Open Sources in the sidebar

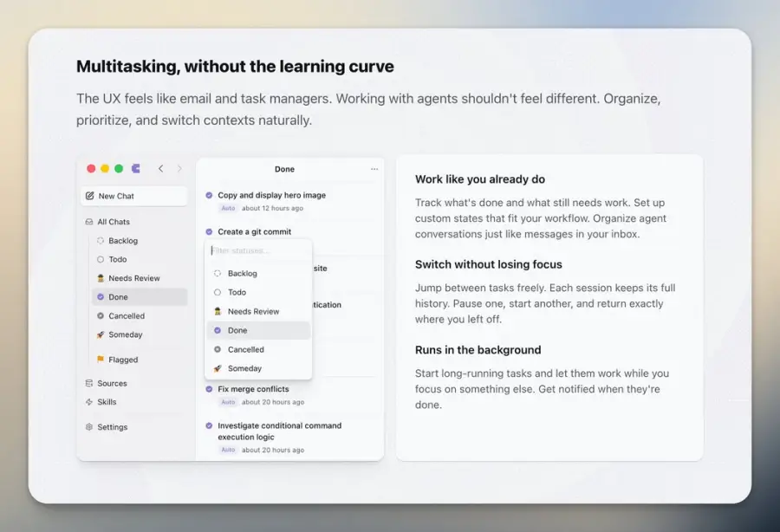click(134, 383)
